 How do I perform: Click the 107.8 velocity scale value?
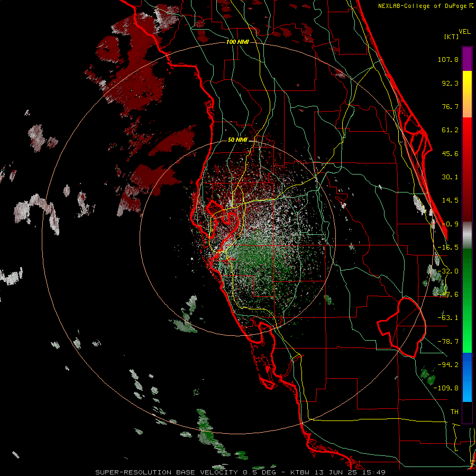[448, 59]
